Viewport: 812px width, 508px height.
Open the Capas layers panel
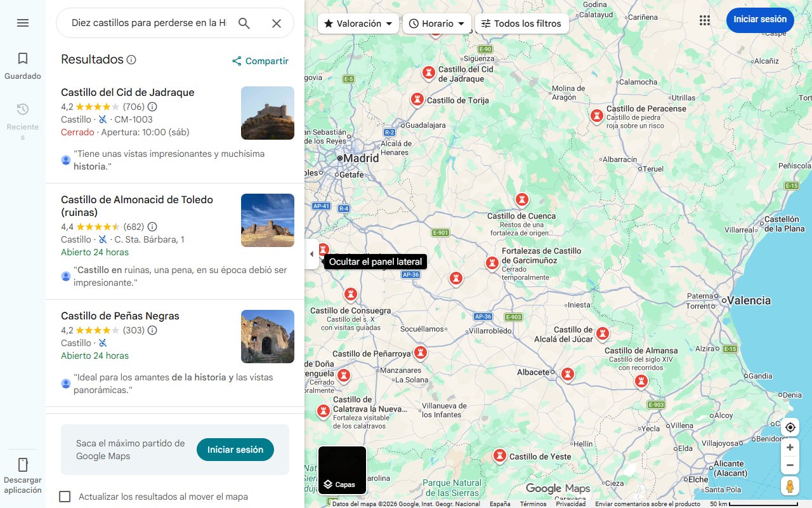[342, 470]
